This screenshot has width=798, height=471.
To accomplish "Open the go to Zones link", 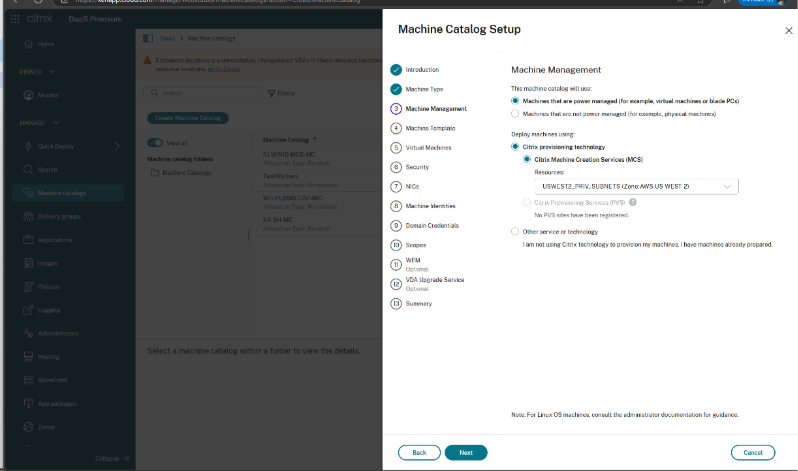I will pyautogui.click(x=224, y=69).
